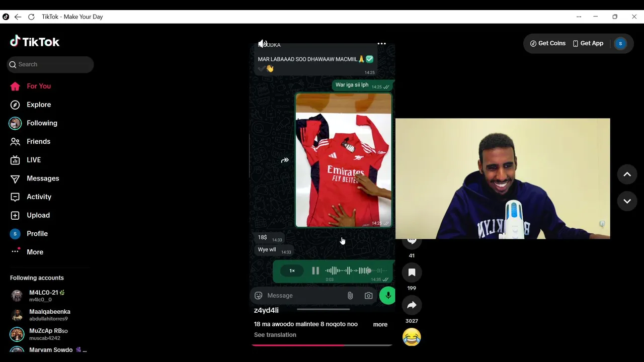Open the Friends page
Image resolution: width=644 pixels, height=362 pixels.
(31, 141)
